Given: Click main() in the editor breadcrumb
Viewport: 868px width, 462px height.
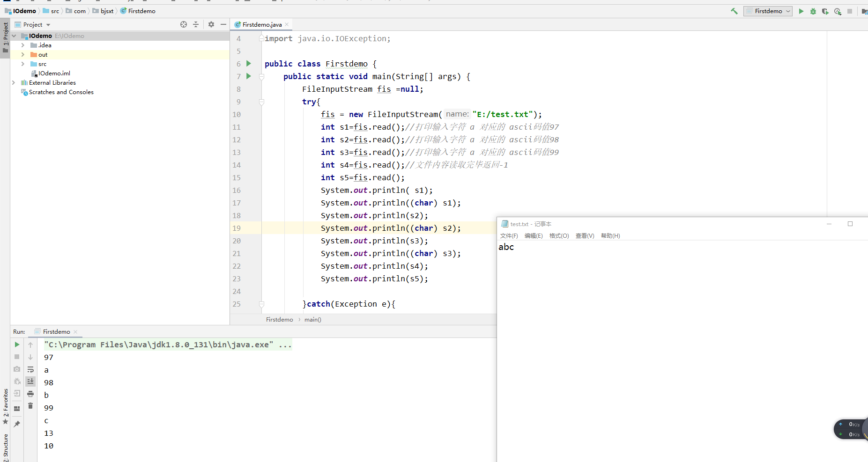Looking at the screenshot, I should [x=313, y=319].
